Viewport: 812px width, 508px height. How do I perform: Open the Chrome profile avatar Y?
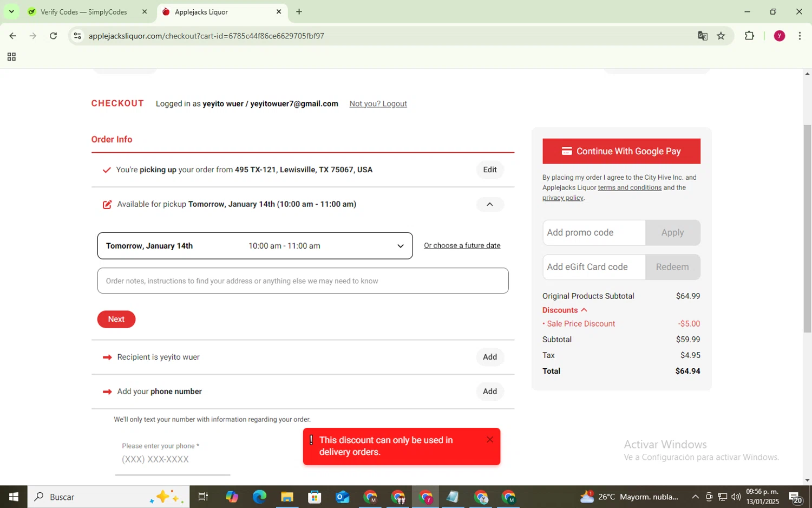click(780, 36)
